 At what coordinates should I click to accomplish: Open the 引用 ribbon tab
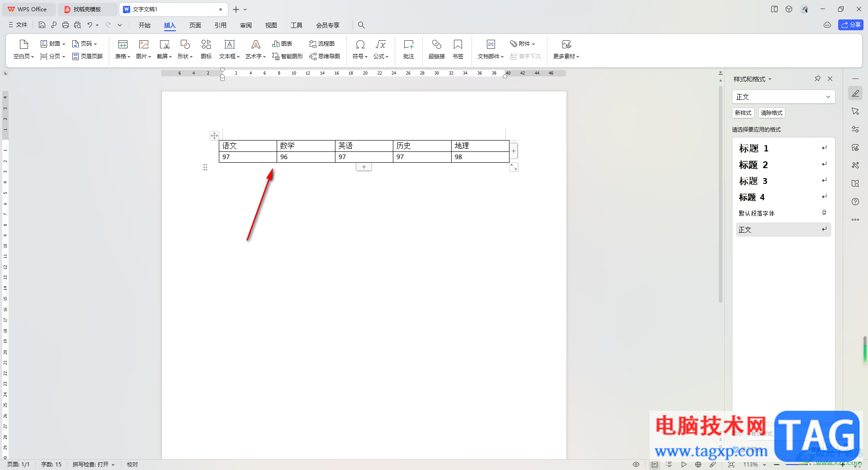[x=221, y=25]
